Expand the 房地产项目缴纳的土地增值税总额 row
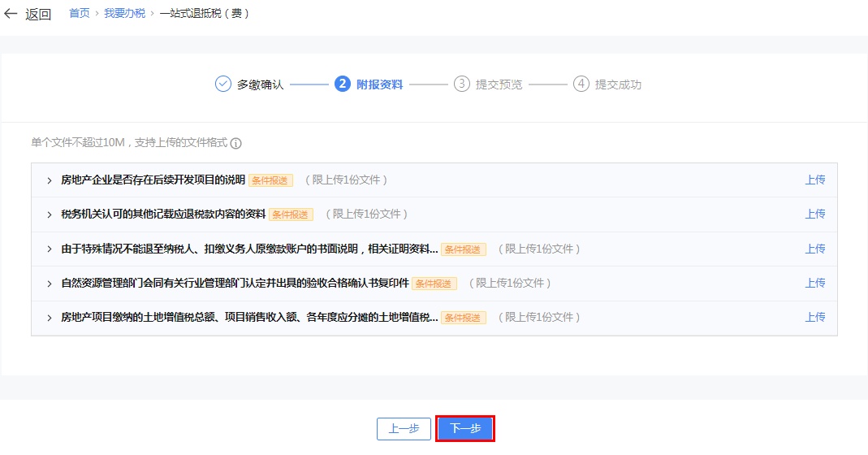 click(x=50, y=318)
